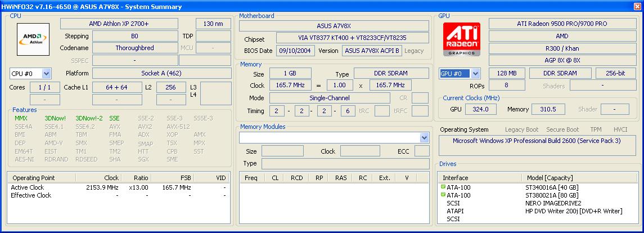
Task: Click the RAS column header
Action: click(x=341, y=178)
